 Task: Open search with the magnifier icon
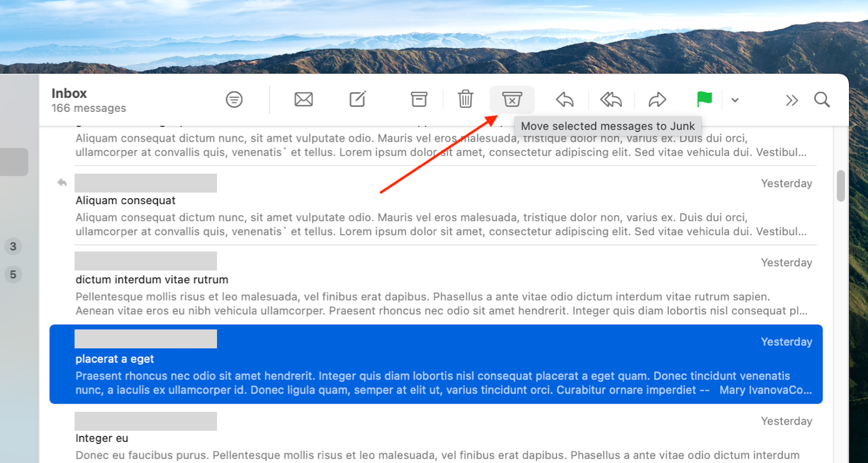[821, 100]
